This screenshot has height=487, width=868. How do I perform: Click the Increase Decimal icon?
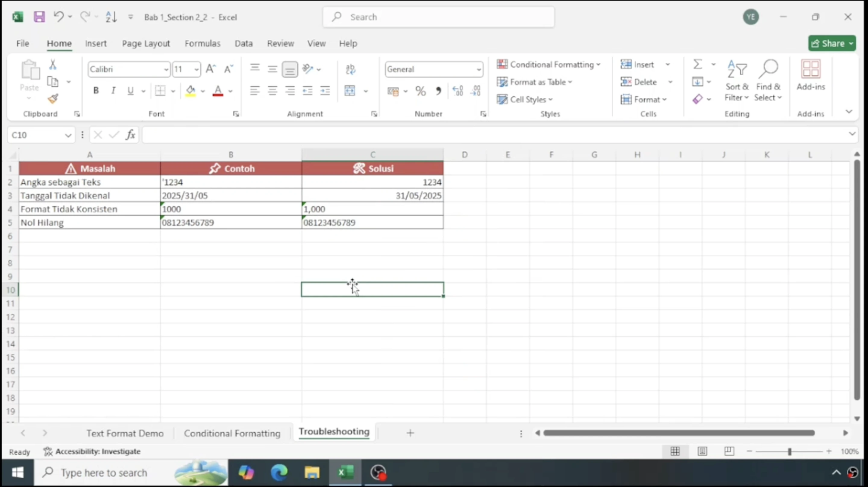(458, 90)
